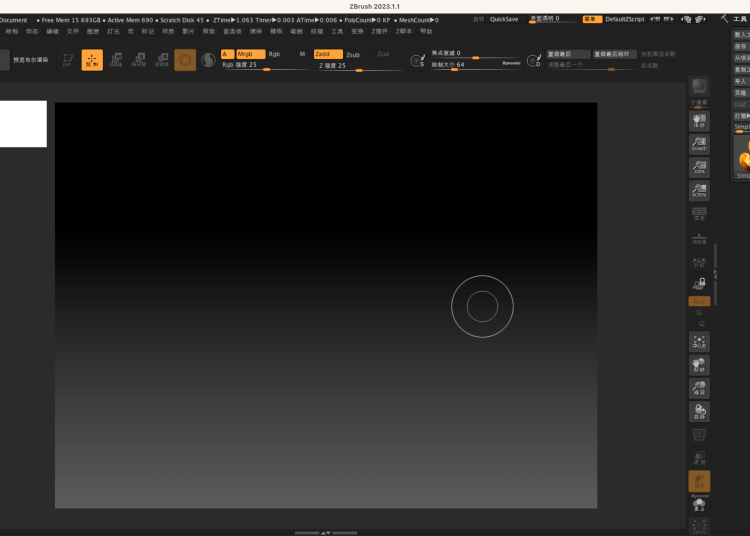The height and width of the screenshot is (536, 750).
Task: Open the 帮助 (Help) menu
Action: click(427, 31)
